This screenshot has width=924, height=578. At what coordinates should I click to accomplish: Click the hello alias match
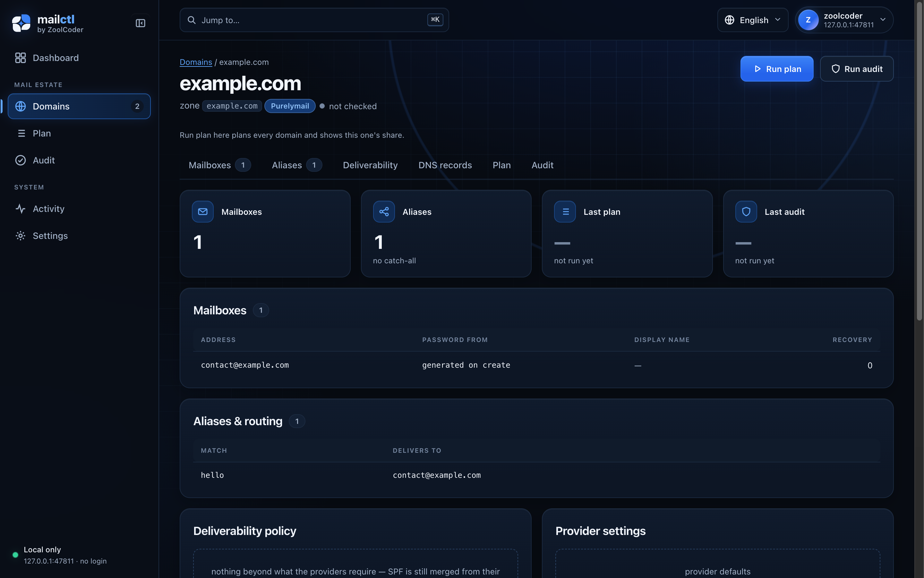212,475
